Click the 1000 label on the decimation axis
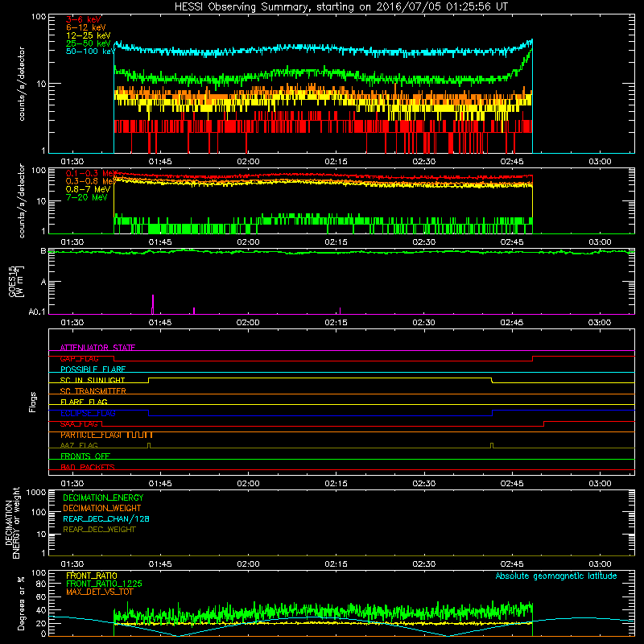Viewport: 644px width, 644px height. 36,492
